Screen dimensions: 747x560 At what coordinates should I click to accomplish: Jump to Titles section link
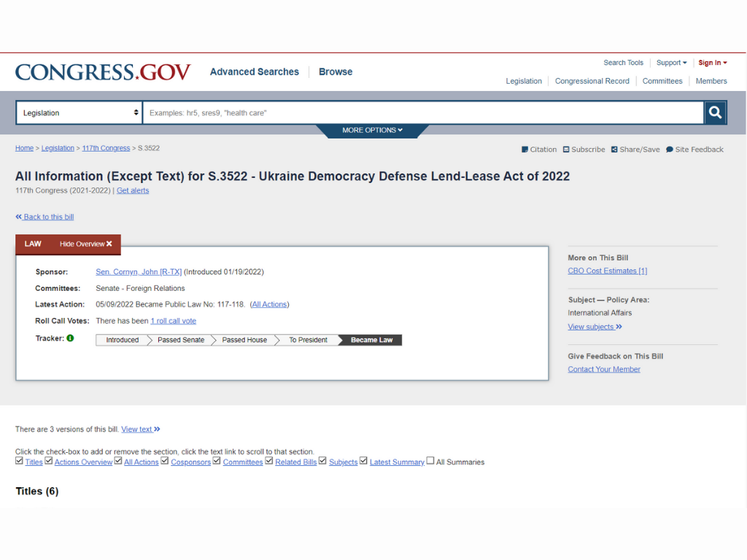tap(34, 462)
